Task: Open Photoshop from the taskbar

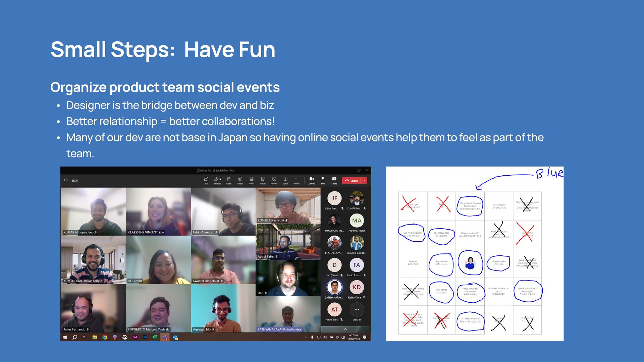Action: 145,337
